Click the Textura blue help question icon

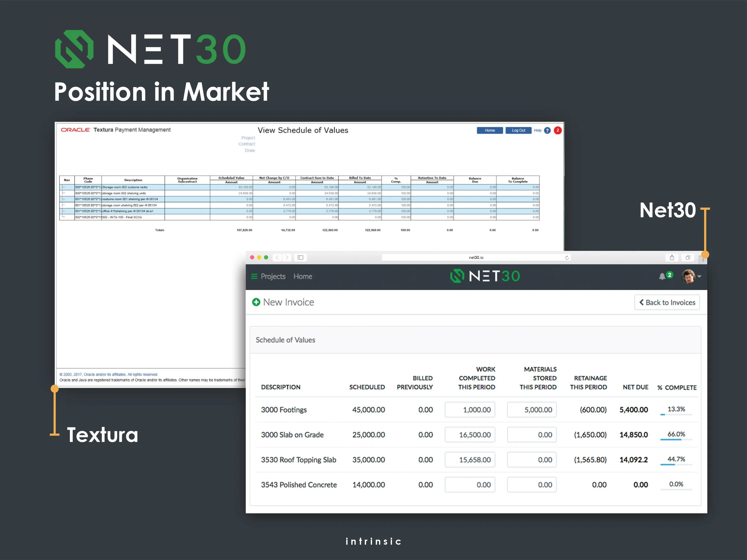[x=547, y=131]
